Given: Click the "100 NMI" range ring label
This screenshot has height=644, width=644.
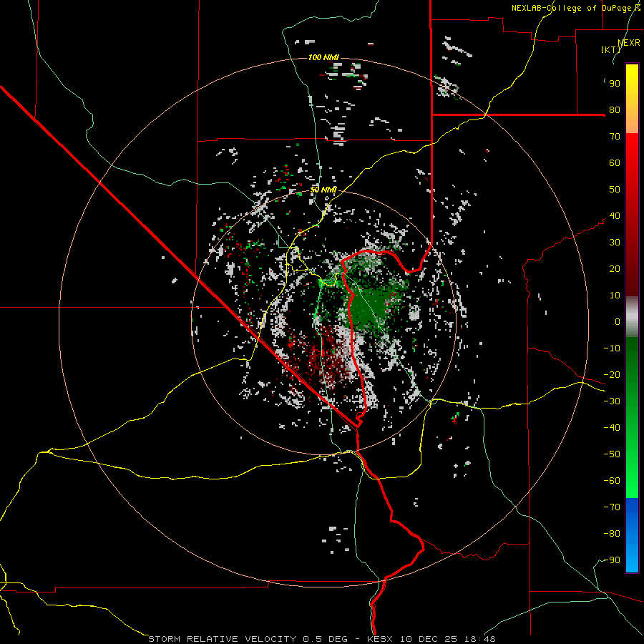Looking at the screenshot, I should [x=323, y=57].
